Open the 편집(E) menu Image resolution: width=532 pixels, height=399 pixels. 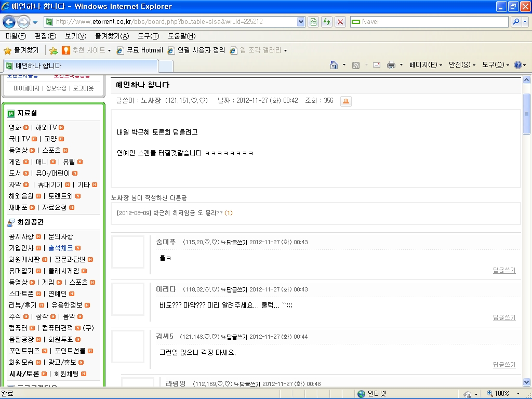click(46, 36)
